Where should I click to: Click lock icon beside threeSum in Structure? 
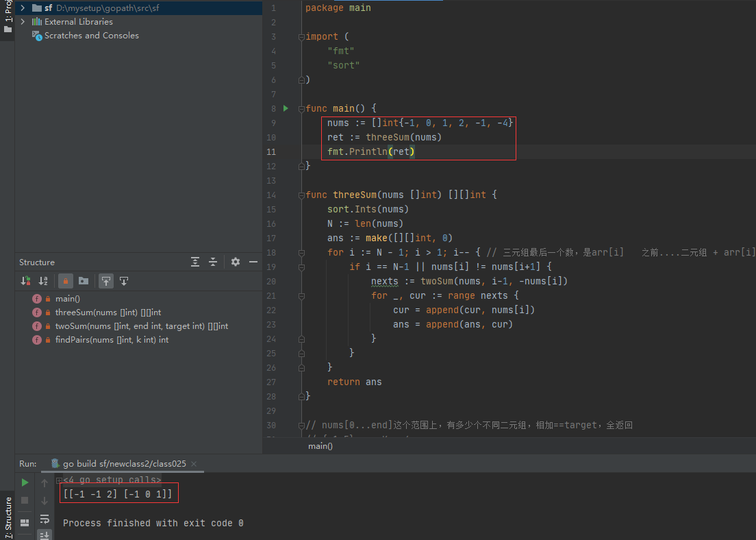click(x=48, y=312)
